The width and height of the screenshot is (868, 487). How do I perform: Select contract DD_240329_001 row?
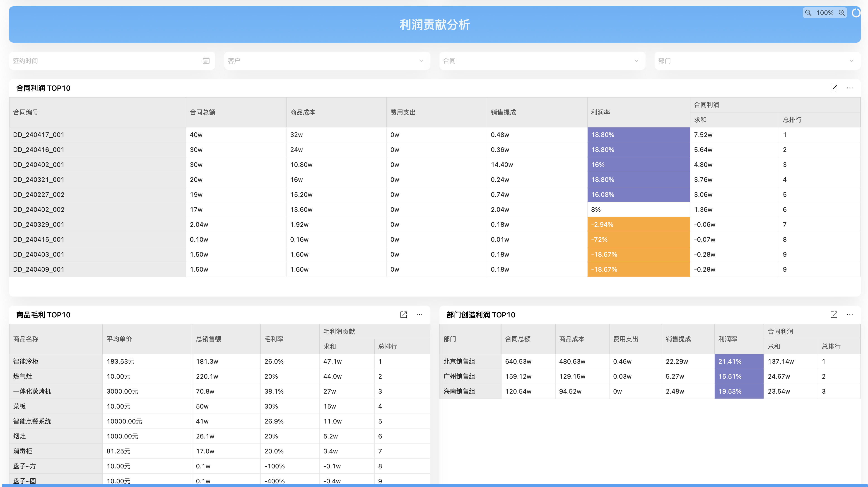coord(435,224)
